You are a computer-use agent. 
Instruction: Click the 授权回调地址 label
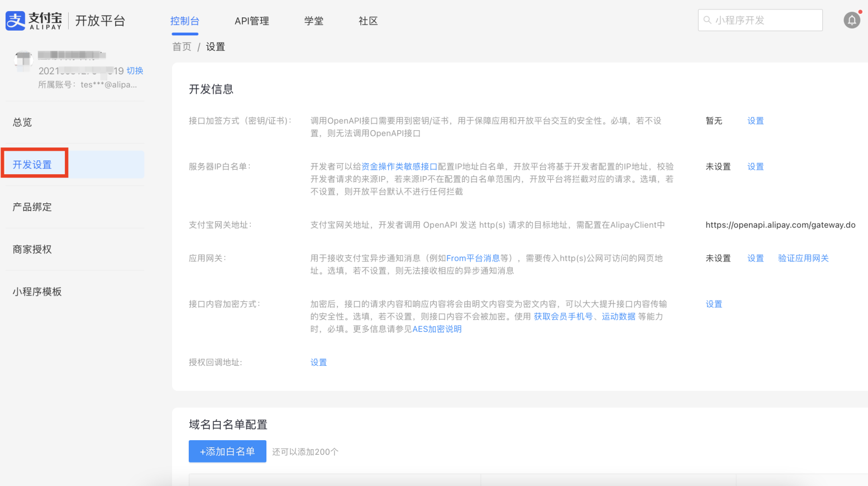[216, 363]
